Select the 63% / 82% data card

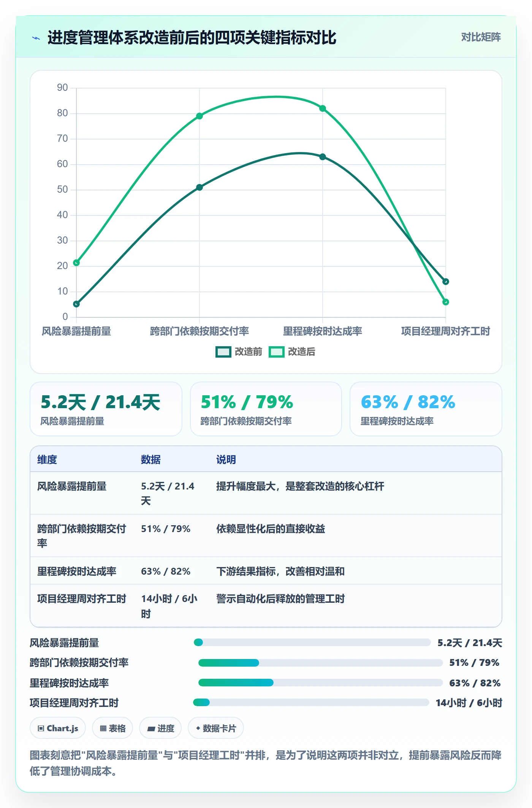pyautogui.click(x=426, y=409)
